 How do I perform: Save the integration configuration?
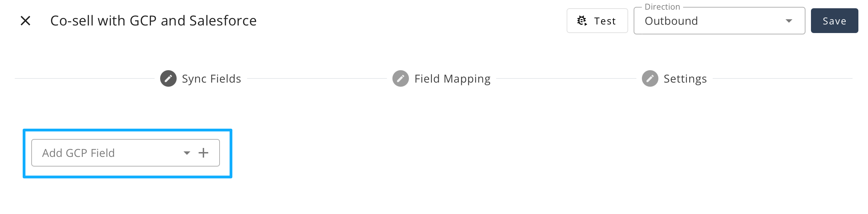click(834, 21)
